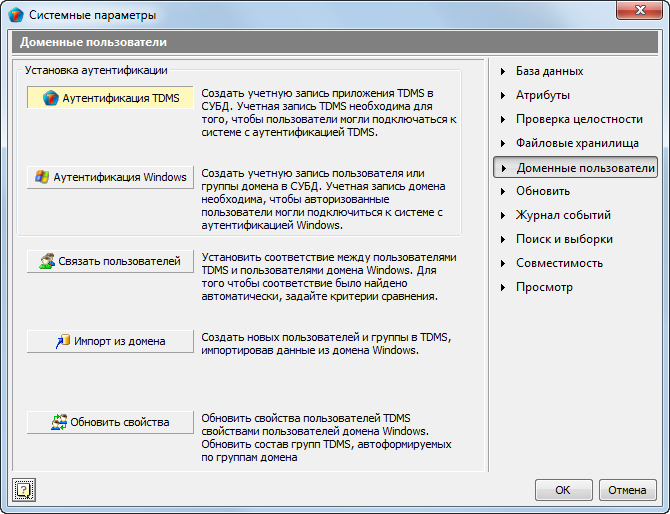Click the Установка аутентификации group label
Screen dimensions: 670x514
tap(96, 70)
